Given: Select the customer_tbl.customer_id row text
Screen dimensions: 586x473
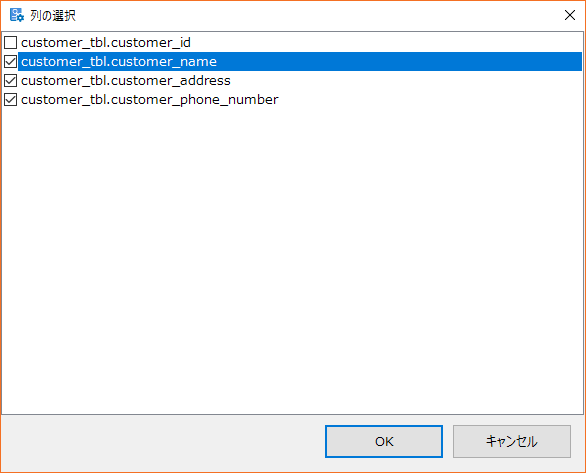Looking at the screenshot, I should coord(106,43).
